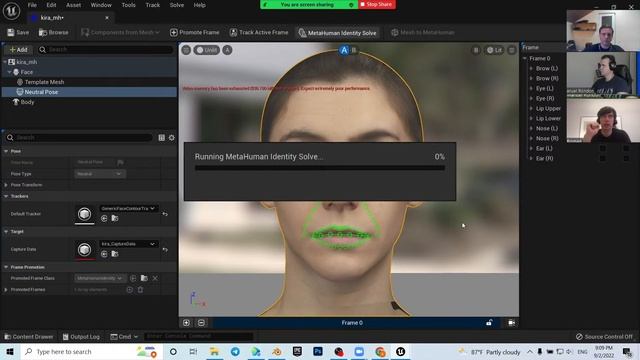Open the Pose Type dropdown
Screen dimensions: 640x360
tap(100, 174)
